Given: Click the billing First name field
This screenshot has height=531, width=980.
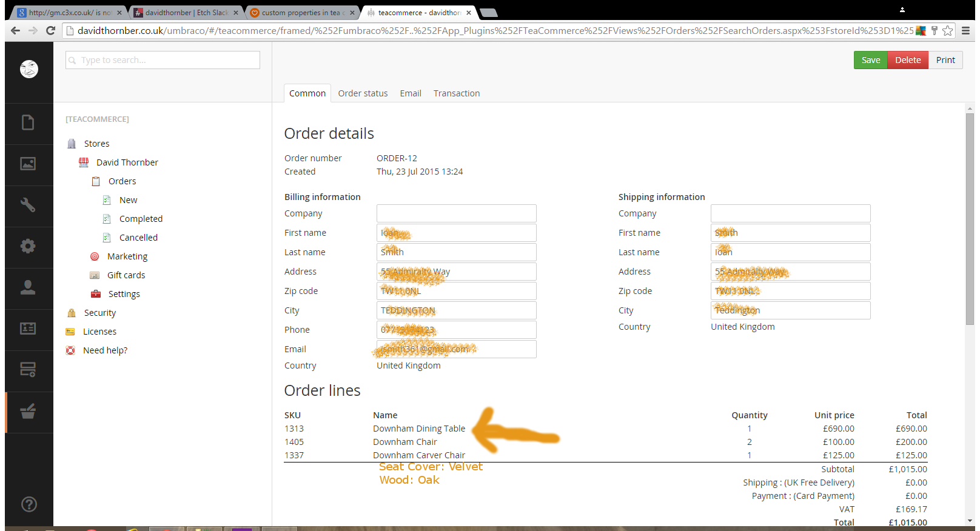Looking at the screenshot, I should [457, 233].
